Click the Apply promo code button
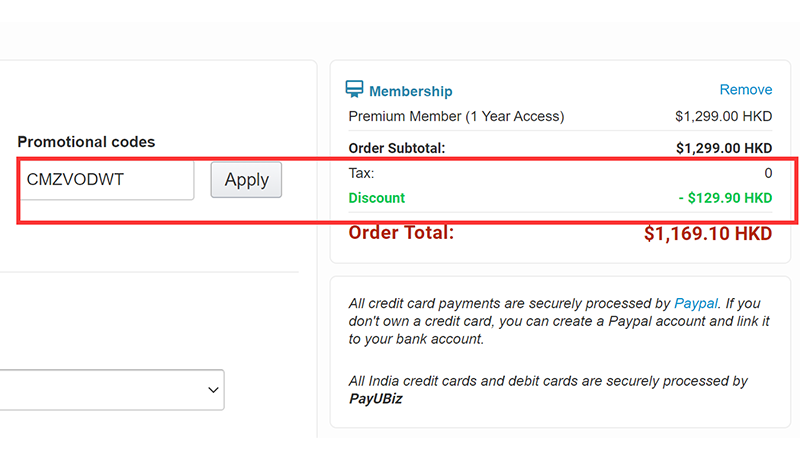800x460 pixels. tap(246, 180)
